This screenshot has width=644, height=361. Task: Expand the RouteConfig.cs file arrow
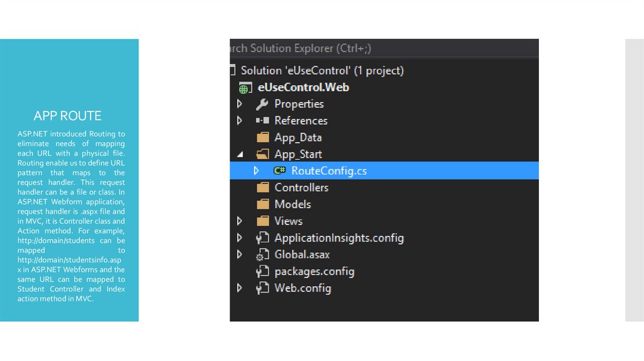point(256,170)
